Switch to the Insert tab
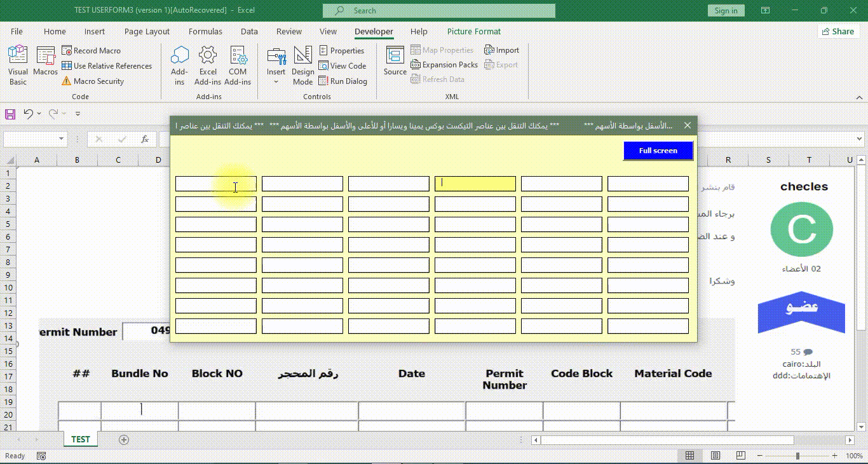 point(95,31)
